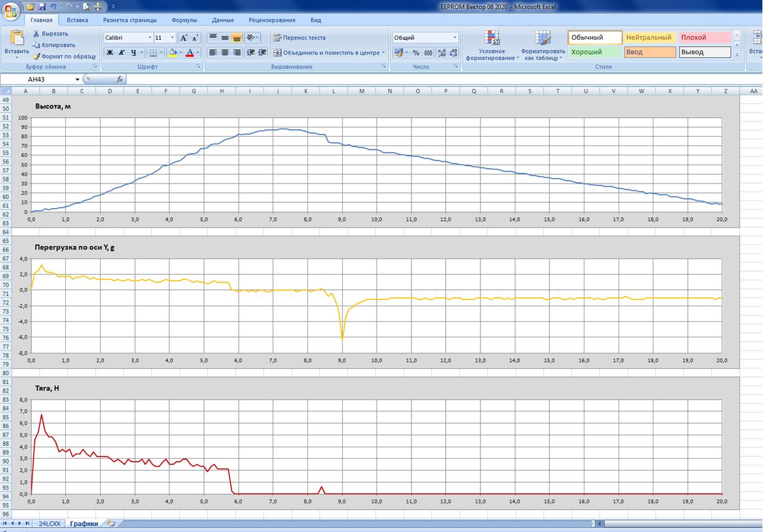Toggle italic (К) formatting
Viewport: 763px width, 532px height.
(122, 53)
